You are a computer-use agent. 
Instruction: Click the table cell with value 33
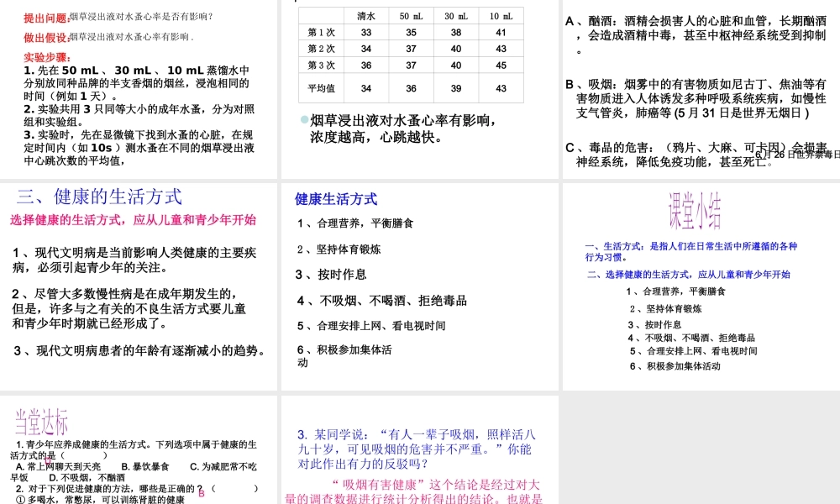tap(366, 32)
